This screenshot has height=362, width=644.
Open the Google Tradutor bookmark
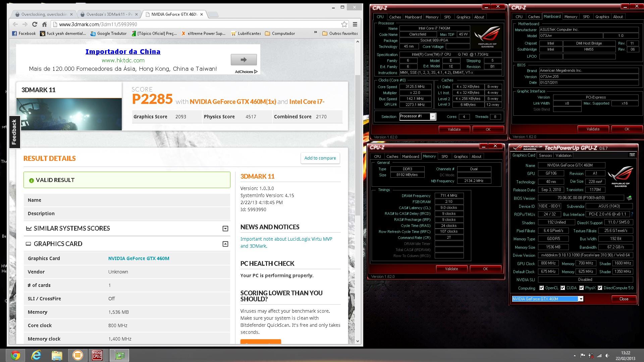click(x=108, y=33)
